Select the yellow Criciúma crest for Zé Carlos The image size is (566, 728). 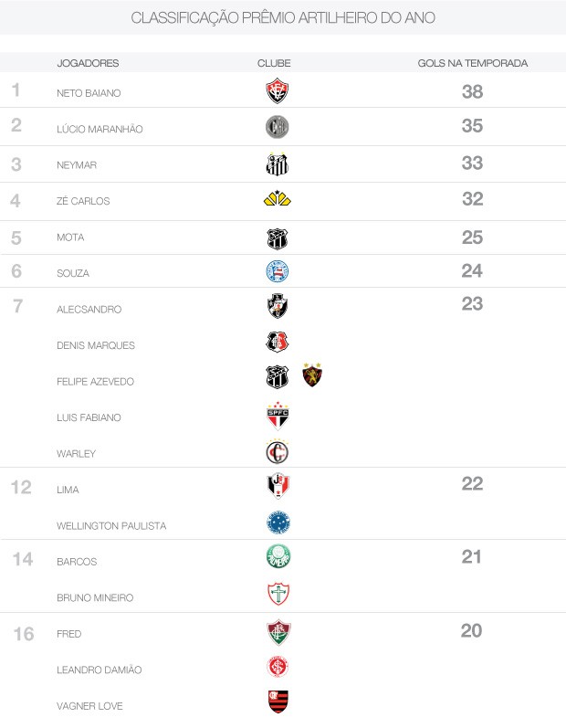click(x=277, y=199)
